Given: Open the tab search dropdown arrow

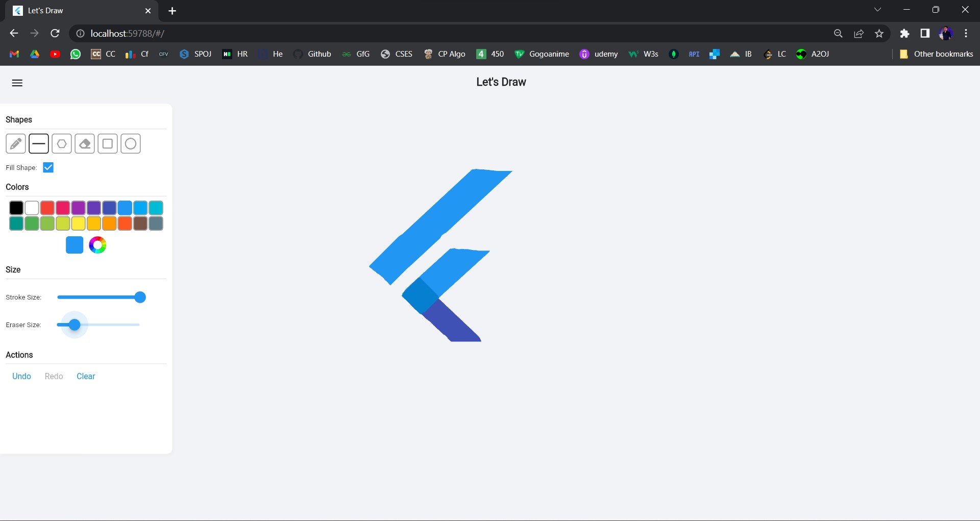Looking at the screenshot, I should 878,10.
